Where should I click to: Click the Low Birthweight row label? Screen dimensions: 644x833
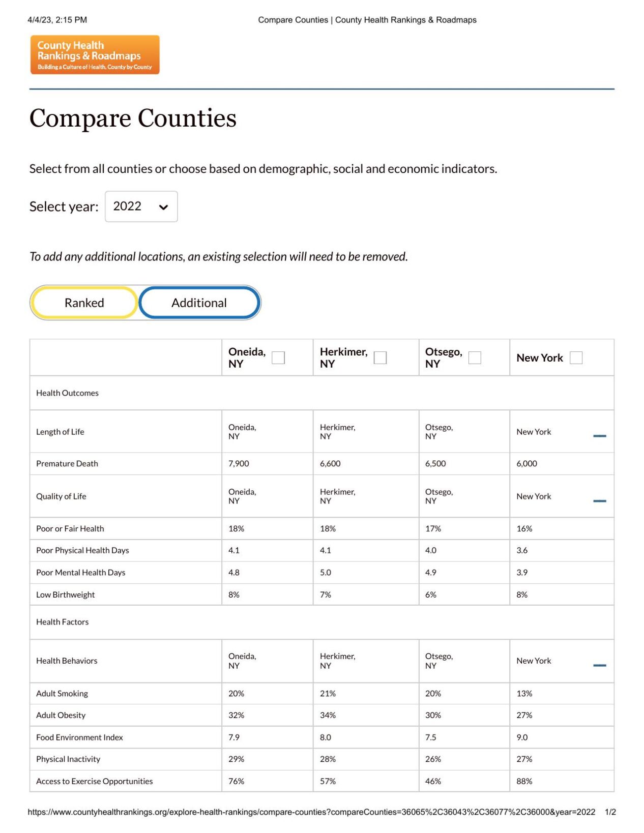pyautogui.click(x=66, y=594)
